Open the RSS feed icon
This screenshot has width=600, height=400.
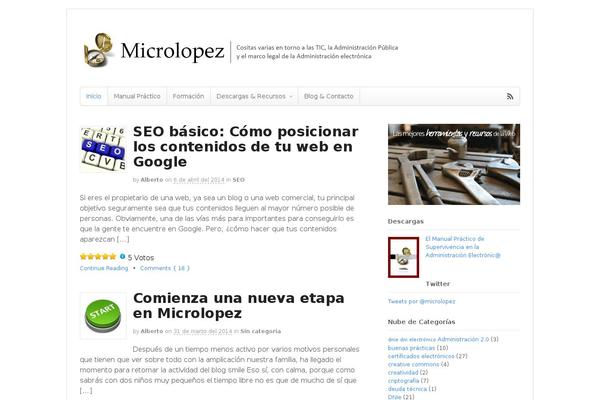(x=510, y=96)
